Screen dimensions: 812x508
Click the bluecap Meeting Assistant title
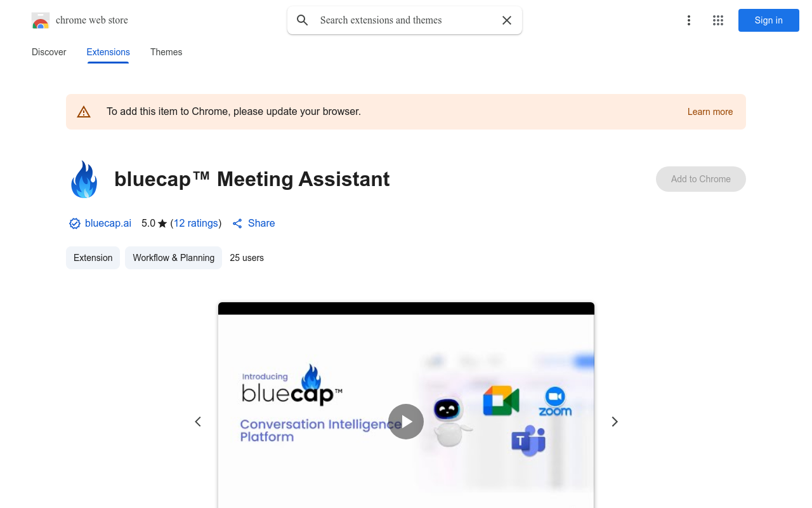click(x=252, y=179)
